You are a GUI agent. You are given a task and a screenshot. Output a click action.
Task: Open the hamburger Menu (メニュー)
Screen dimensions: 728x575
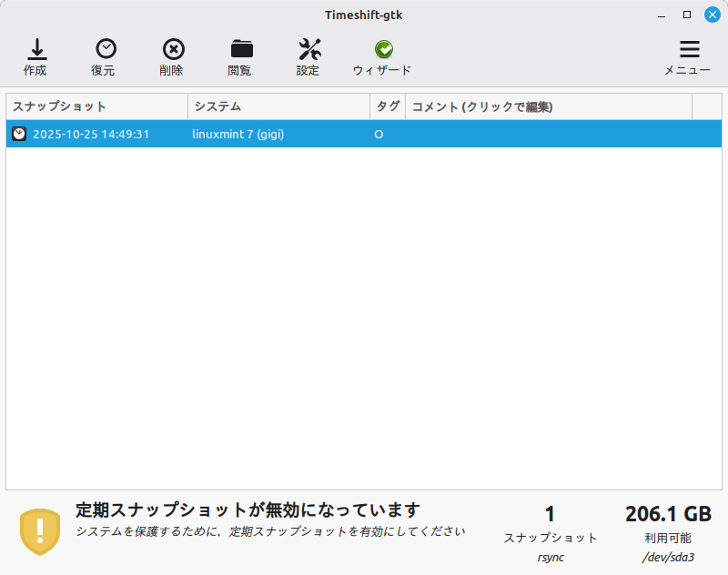[x=689, y=49]
